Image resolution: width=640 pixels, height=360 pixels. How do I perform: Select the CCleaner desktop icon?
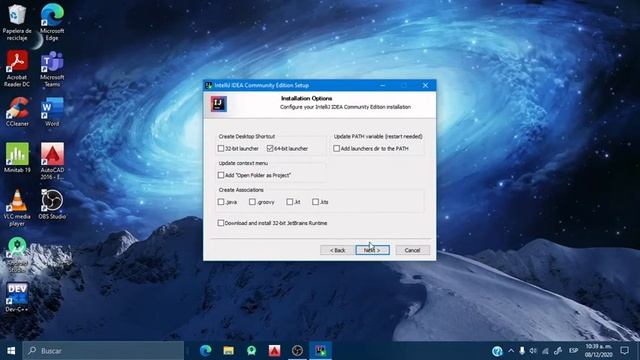[x=17, y=111]
